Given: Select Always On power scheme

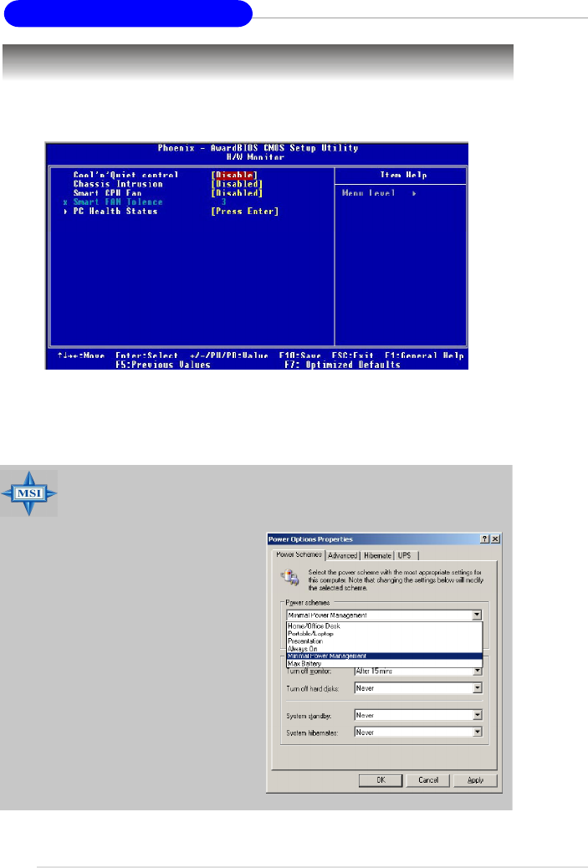Looking at the screenshot, I should point(384,649).
